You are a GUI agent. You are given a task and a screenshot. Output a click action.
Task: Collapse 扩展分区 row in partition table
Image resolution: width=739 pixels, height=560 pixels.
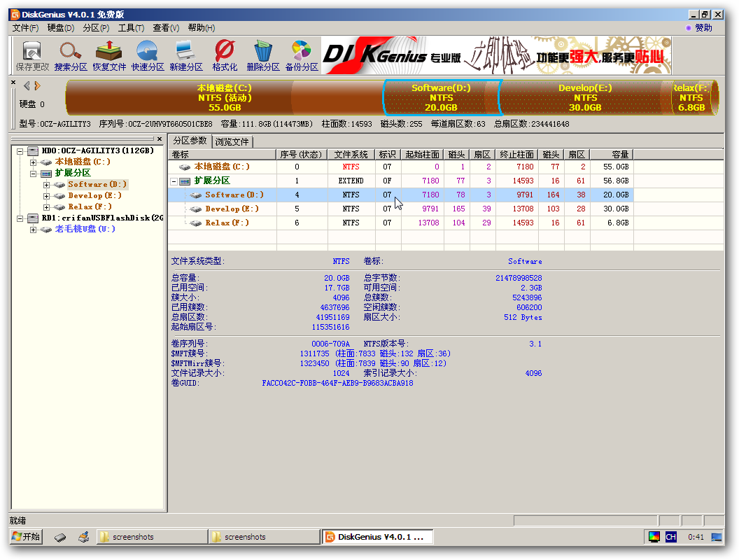coord(174,181)
